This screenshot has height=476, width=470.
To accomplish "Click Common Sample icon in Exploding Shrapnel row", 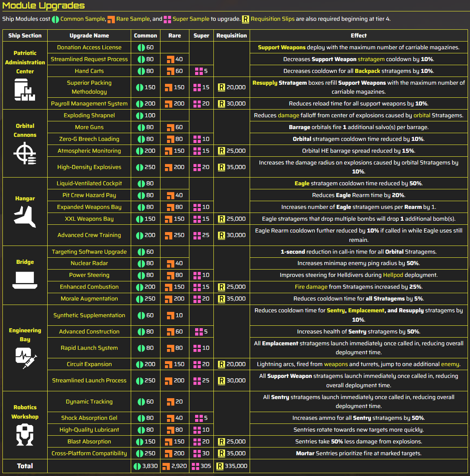I will click(x=140, y=116).
